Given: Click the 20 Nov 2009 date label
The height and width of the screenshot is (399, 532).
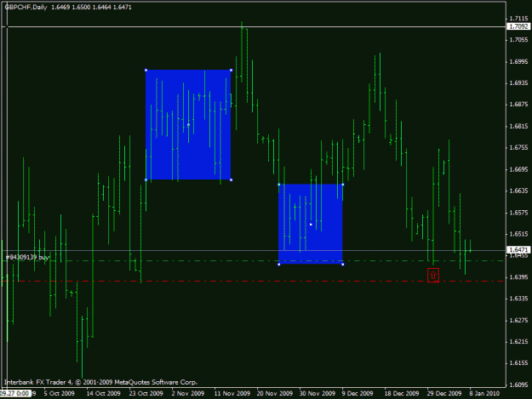Looking at the screenshot, I should pos(274,393).
